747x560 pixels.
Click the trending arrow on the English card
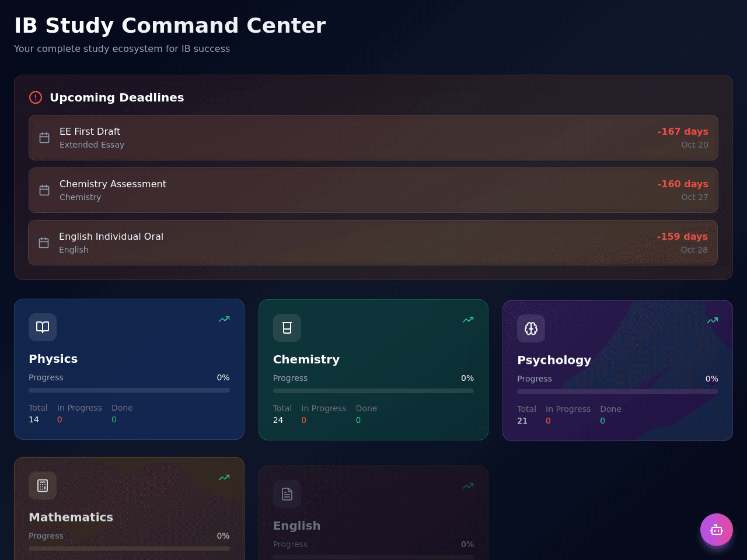468,486
